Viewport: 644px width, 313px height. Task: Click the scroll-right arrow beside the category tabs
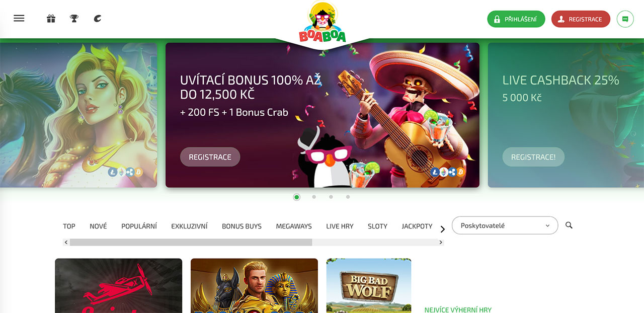tap(443, 229)
